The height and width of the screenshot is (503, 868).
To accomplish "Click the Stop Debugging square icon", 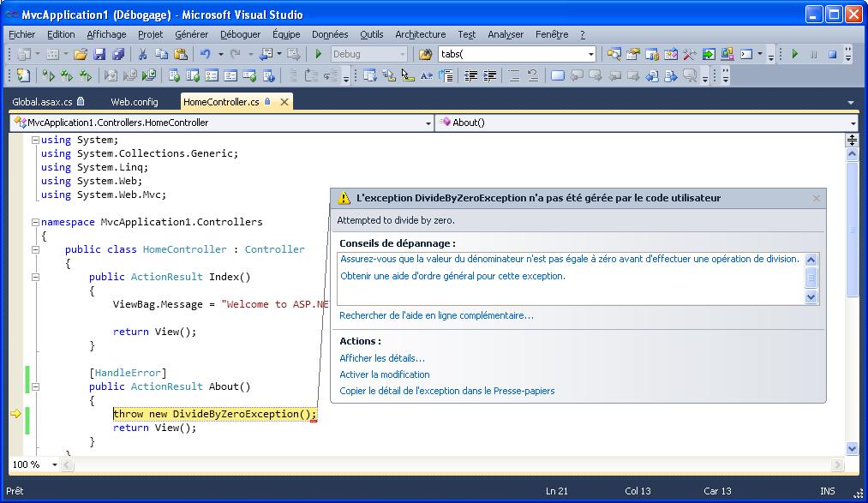I will point(832,54).
